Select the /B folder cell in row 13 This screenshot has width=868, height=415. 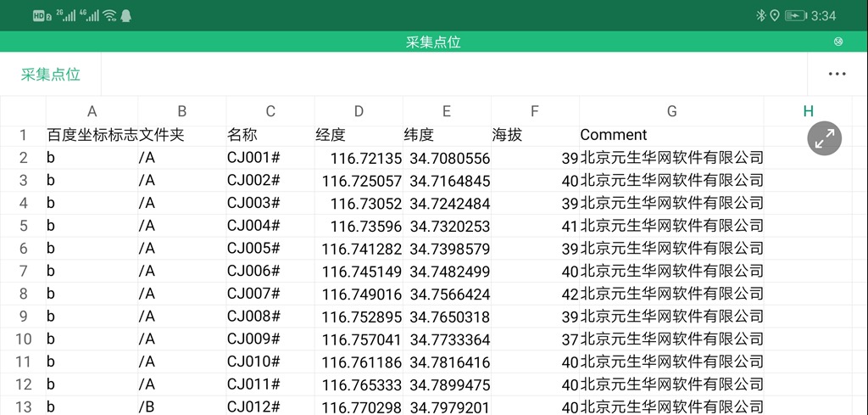(181, 407)
